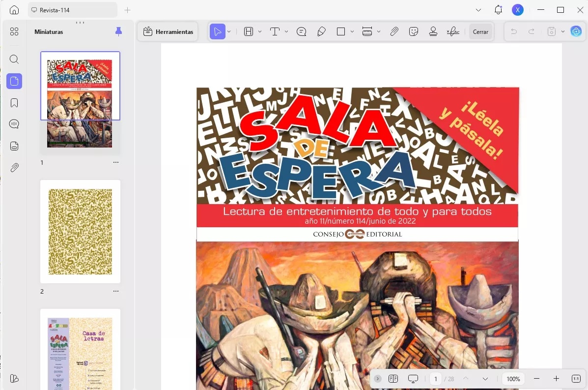
Task: Open the bookmarks panel icon
Action: (x=14, y=103)
